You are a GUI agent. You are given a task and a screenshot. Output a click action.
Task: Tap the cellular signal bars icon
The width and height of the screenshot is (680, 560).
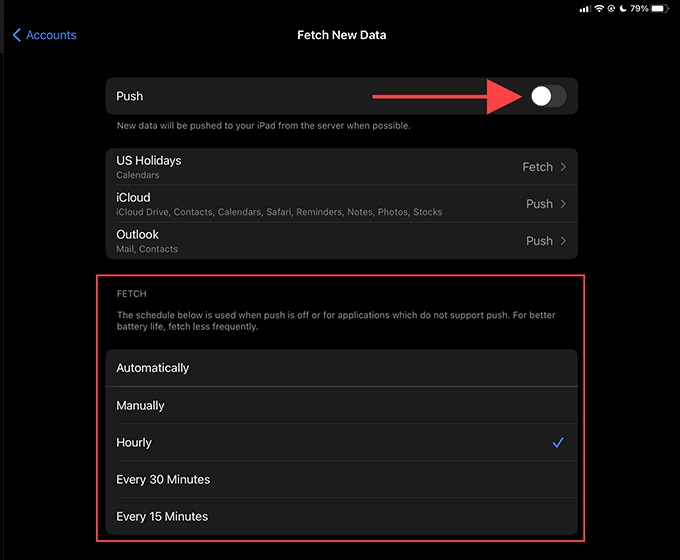[x=585, y=9]
